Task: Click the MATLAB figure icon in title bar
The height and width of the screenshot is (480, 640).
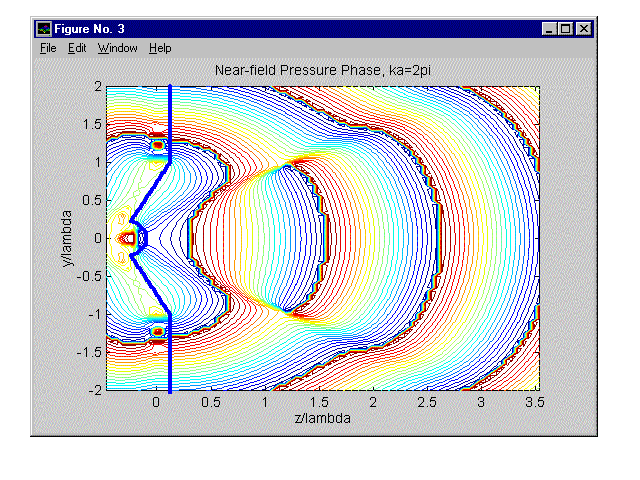Action: coord(44,29)
